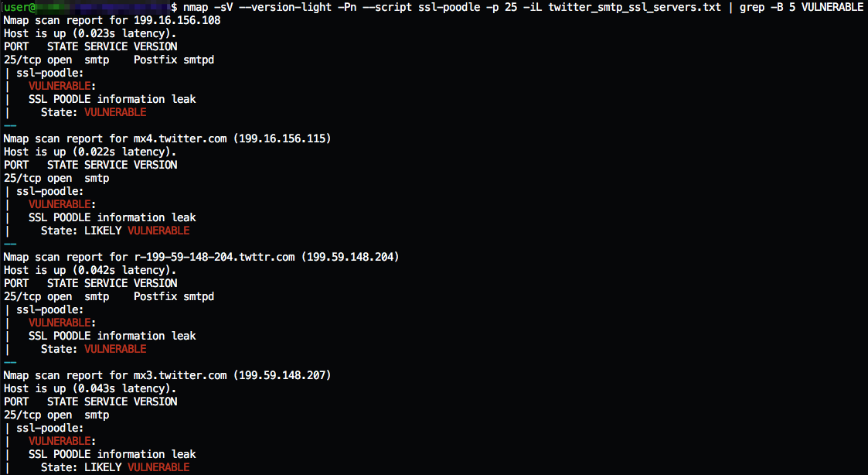
Task: Click mx3.twitter.com hostname in last report
Action: click(x=180, y=375)
